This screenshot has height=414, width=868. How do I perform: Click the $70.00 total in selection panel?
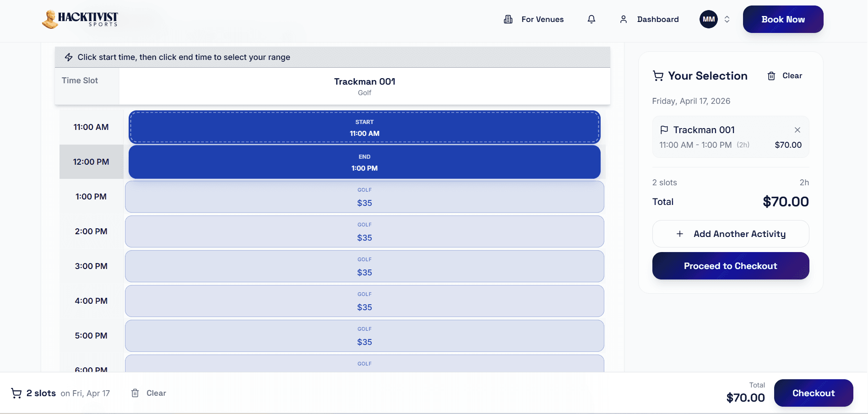pyautogui.click(x=786, y=202)
